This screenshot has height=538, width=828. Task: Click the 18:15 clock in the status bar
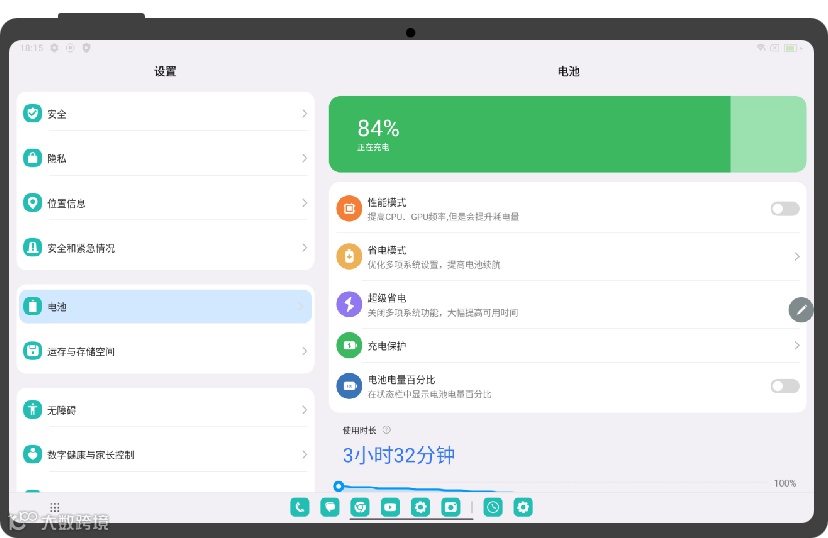[x=32, y=48]
